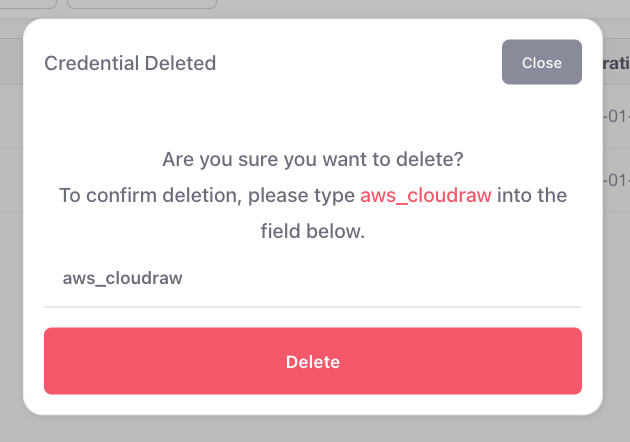
Task: Click the red aws_cloudraw highlighted name
Action: pos(425,195)
